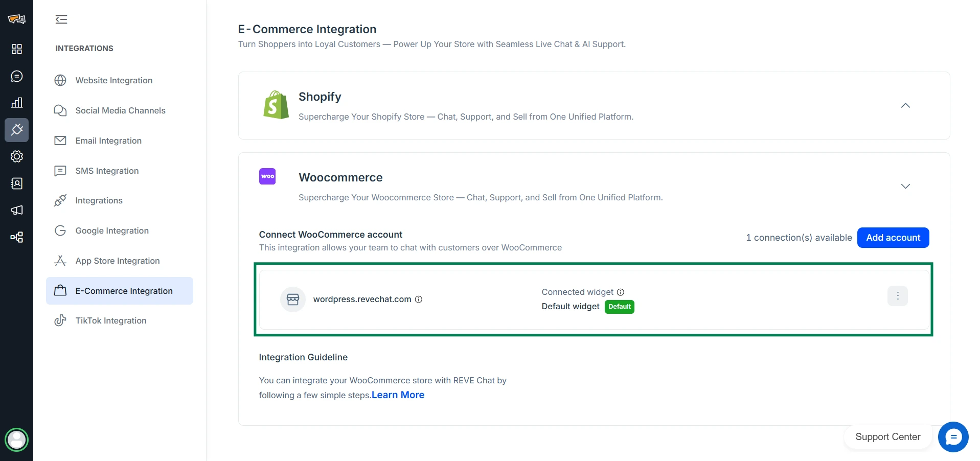Viewport: 980px width, 461px height.
Task: Click the info icon beside Connected widget
Action: (x=621, y=292)
